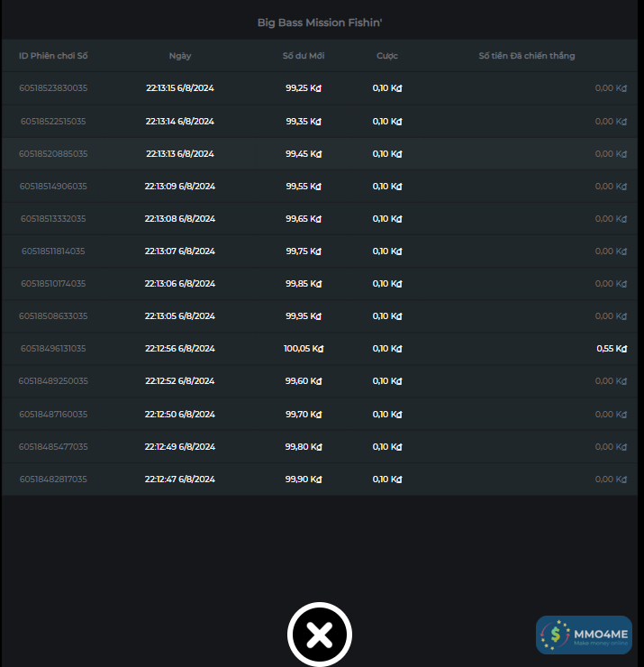Image resolution: width=644 pixels, height=667 pixels.
Task: Click the winning amount 0,55 K₫
Action: point(612,349)
